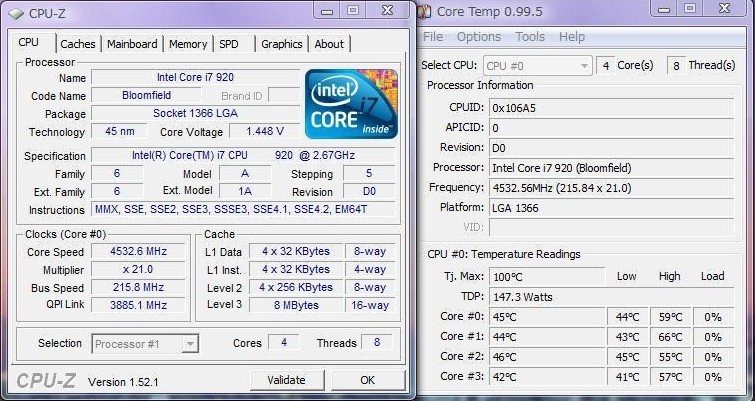Click Core #2 low temperature 45°C
The image size is (755, 401).
pyautogui.click(x=627, y=357)
